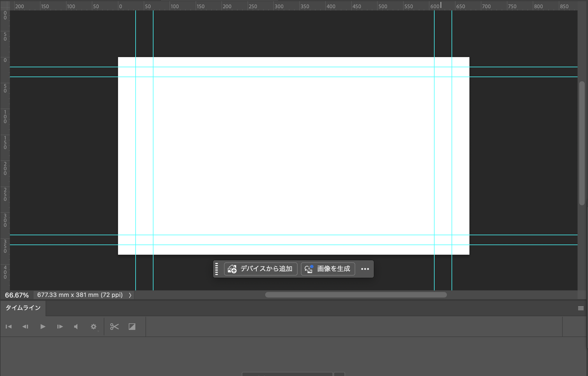The image size is (588, 376).
Task: Click the document size info text
Action: click(x=80, y=295)
